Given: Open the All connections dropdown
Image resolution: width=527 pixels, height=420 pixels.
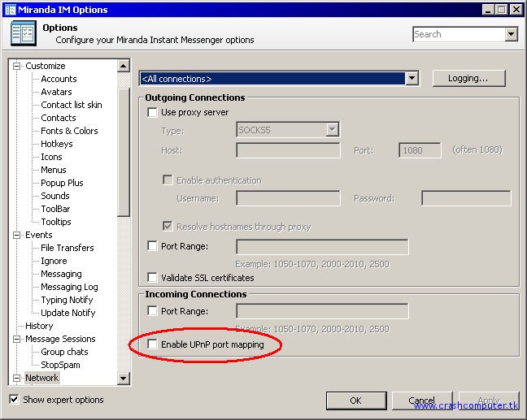Looking at the screenshot, I should pyautogui.click(x=412, y=79).
